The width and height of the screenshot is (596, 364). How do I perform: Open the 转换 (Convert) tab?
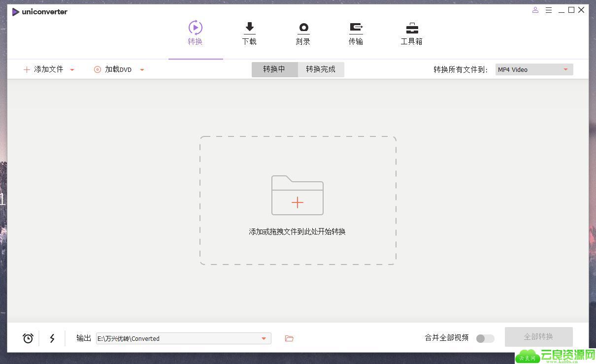196,33
